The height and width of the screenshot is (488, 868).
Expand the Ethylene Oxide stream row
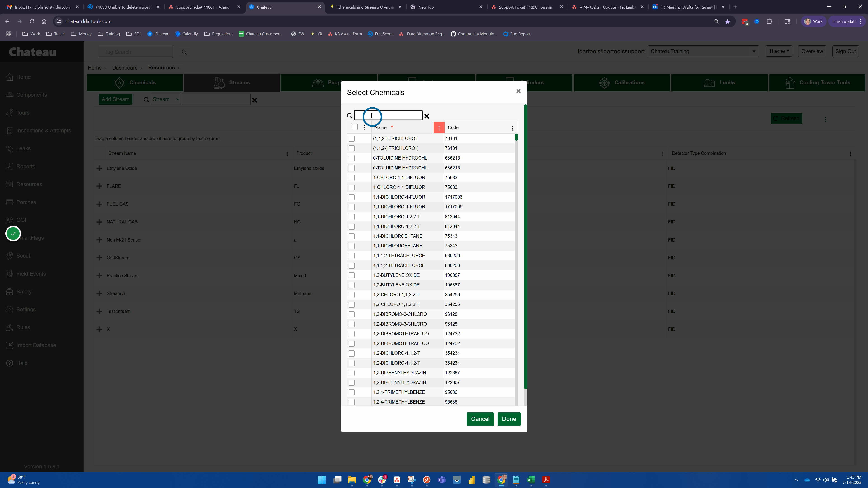(99, 168)
